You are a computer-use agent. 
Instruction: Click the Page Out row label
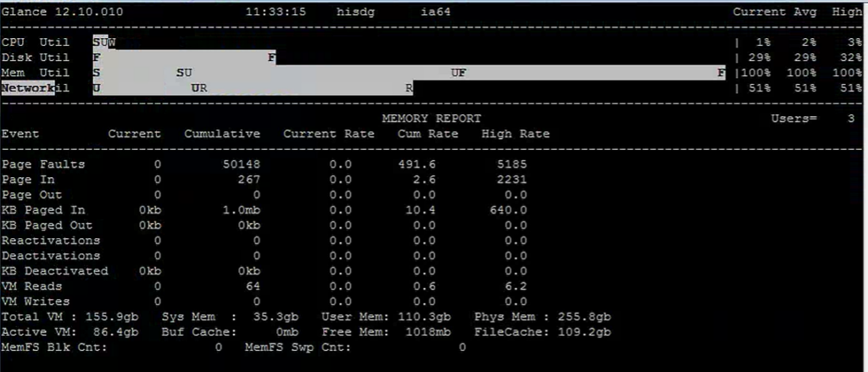point(32,195)
